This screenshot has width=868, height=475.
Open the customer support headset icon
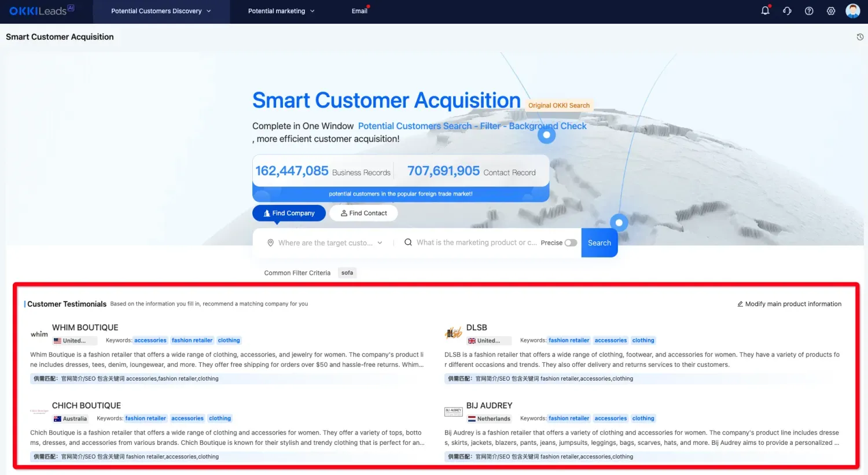point(787,11)
